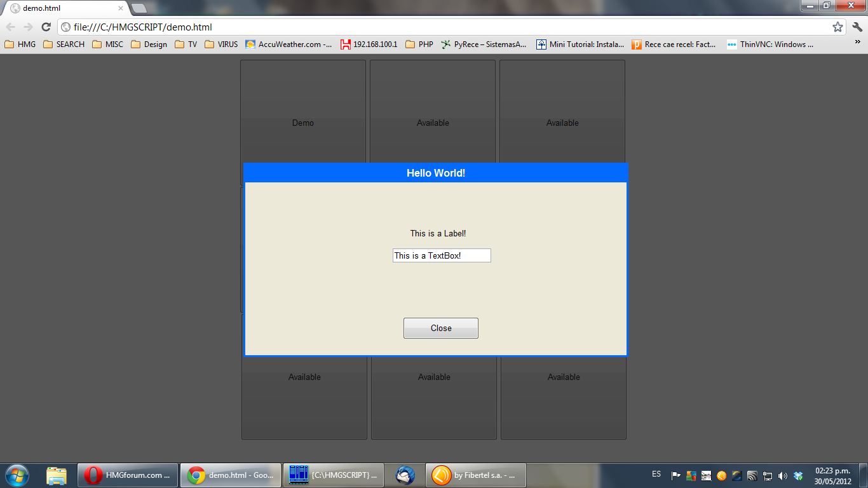Bookmark this page using the star icon

[837, 27]
